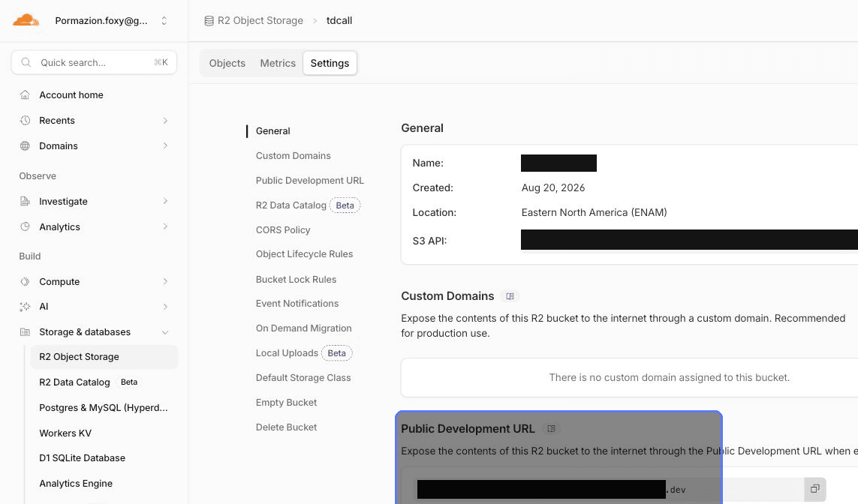This screenshot has width=858, height=504.
Task: Open Workers KV
Action: pos(65,433)
